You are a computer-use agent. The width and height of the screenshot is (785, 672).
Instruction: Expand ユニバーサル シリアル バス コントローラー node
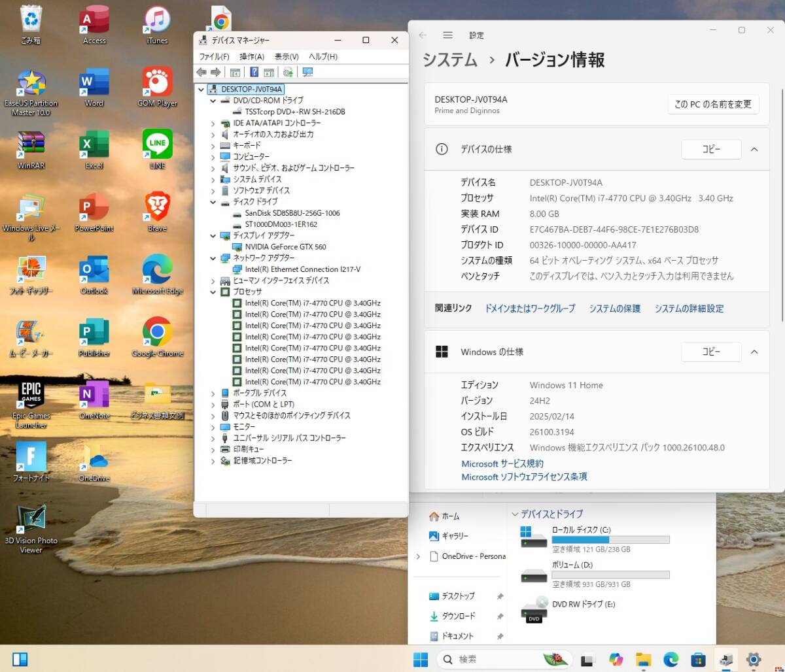pos(213,438)
